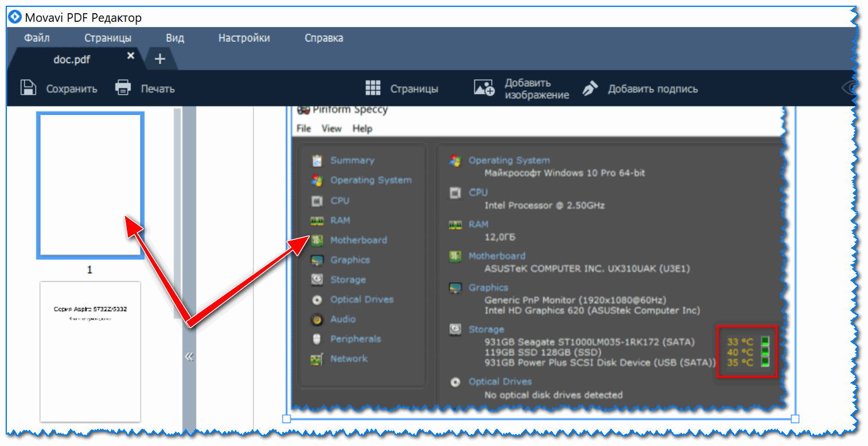The width and height of the screenshot is (868, 446).
Task: Collapse the thumbnail panel with double chevron
Action: [x=189, y=357]
